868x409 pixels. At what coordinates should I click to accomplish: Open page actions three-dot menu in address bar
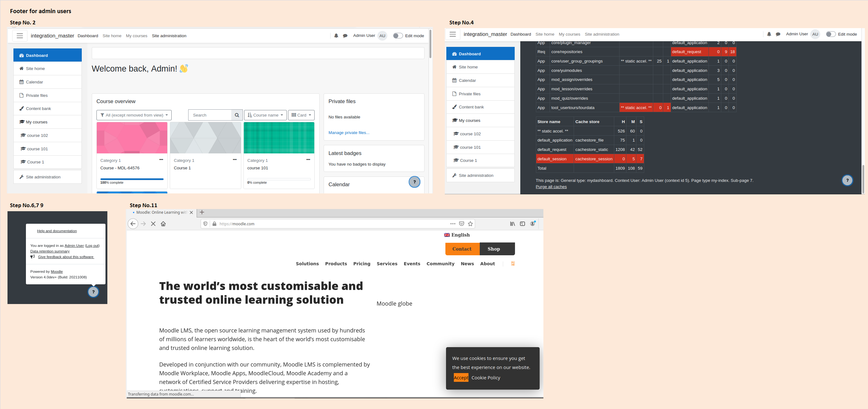click(x=453, y=223)
